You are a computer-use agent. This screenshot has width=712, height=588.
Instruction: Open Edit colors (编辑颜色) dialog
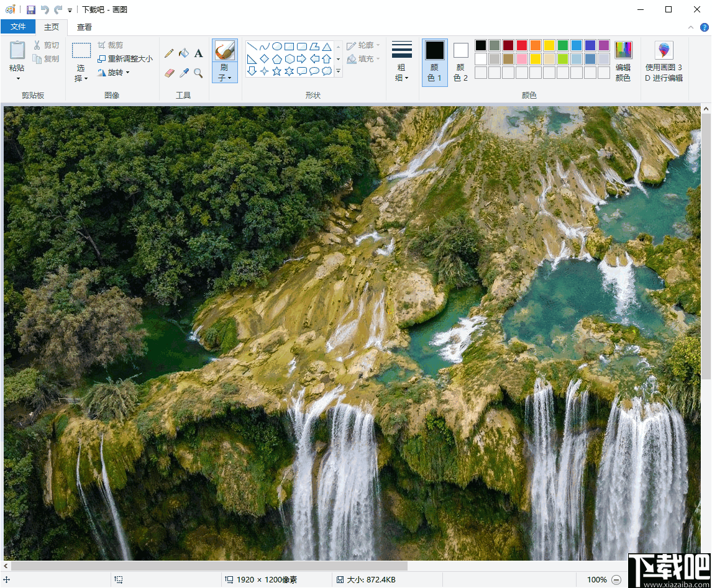pyautogui.click(x=623, y=61)
